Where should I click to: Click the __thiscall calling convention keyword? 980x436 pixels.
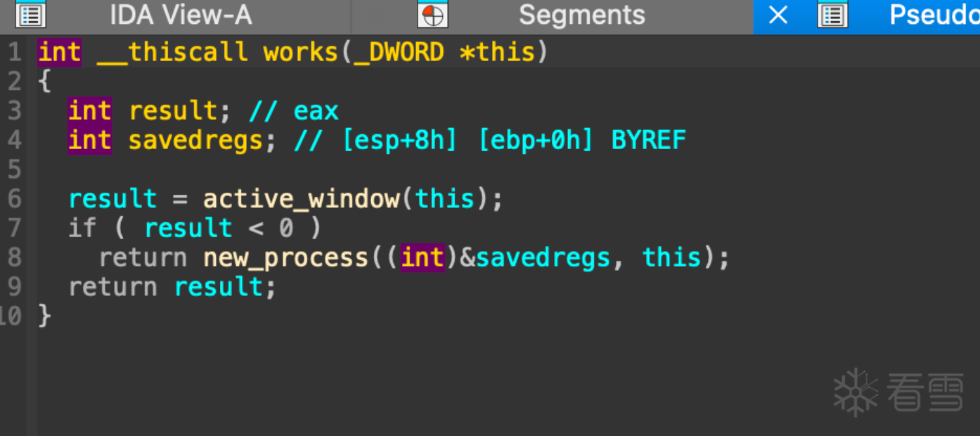(x=172, y=52)
